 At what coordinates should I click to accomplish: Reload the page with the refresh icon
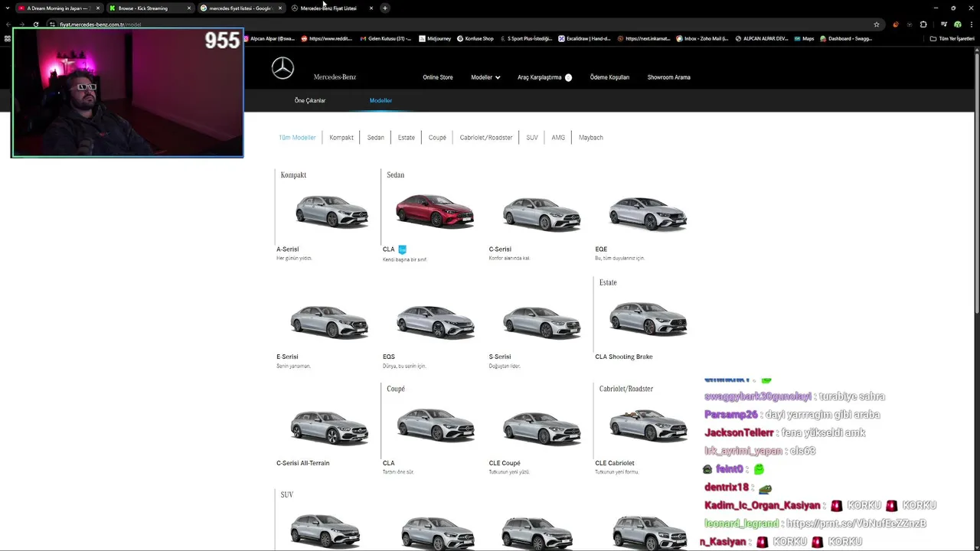point(35,24)
